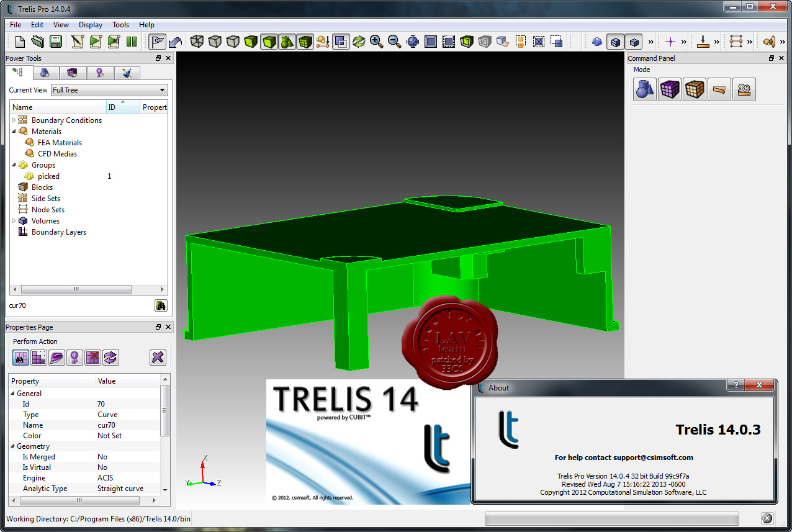Open the Help menu
792x532 pixels.
[x=147, y=25]
